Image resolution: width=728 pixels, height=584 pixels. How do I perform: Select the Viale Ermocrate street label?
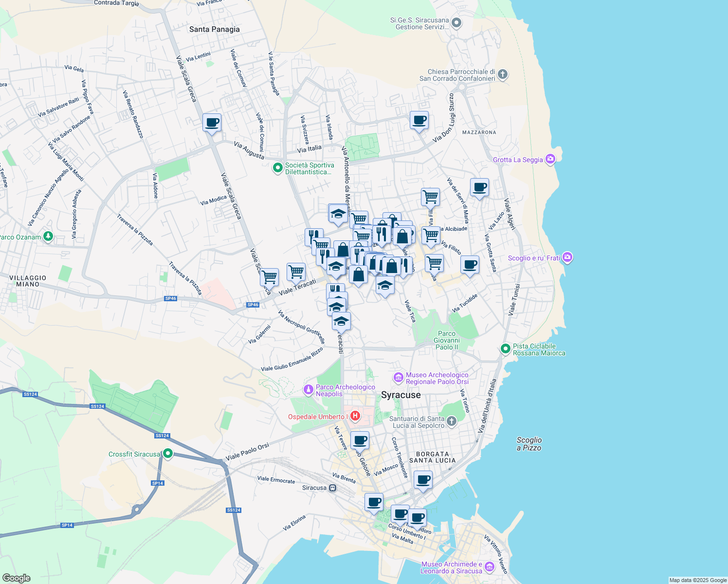[276, 480]
